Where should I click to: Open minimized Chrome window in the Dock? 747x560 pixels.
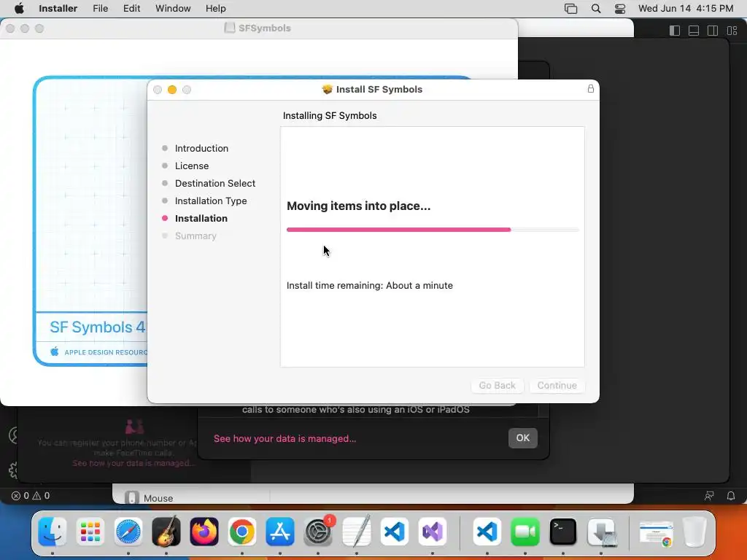pyautogui.click(x=656, y=532)
